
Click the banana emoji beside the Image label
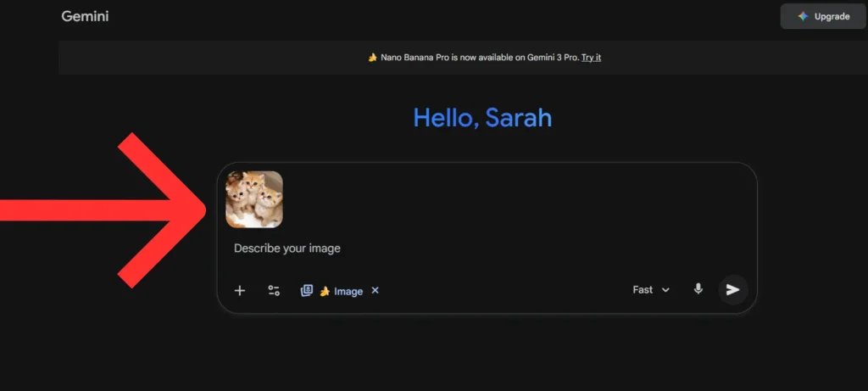[325, 292]
